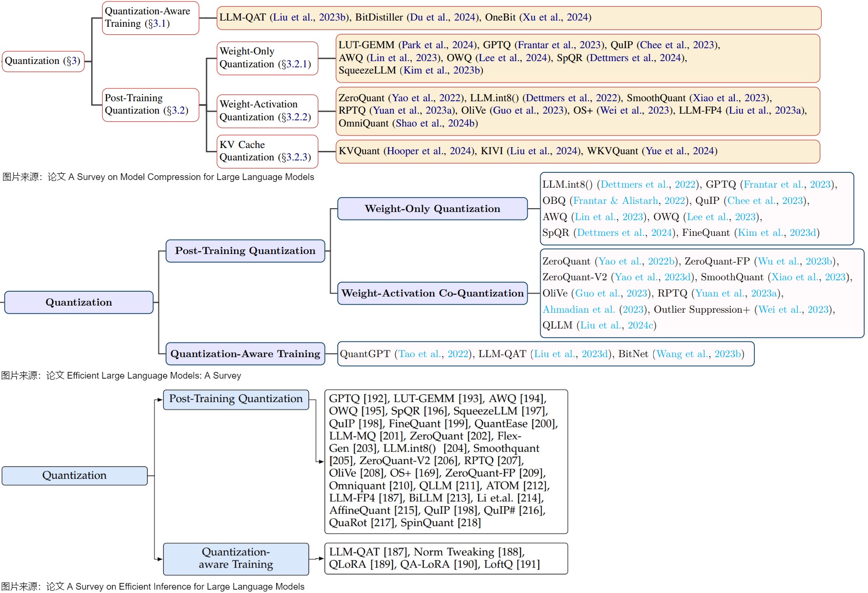Click the Post-Training Quantization (§3.2) node
Image resolution: width=868 pixels, height=593 pixels.
pyautogui.click(x=150, y=105)
